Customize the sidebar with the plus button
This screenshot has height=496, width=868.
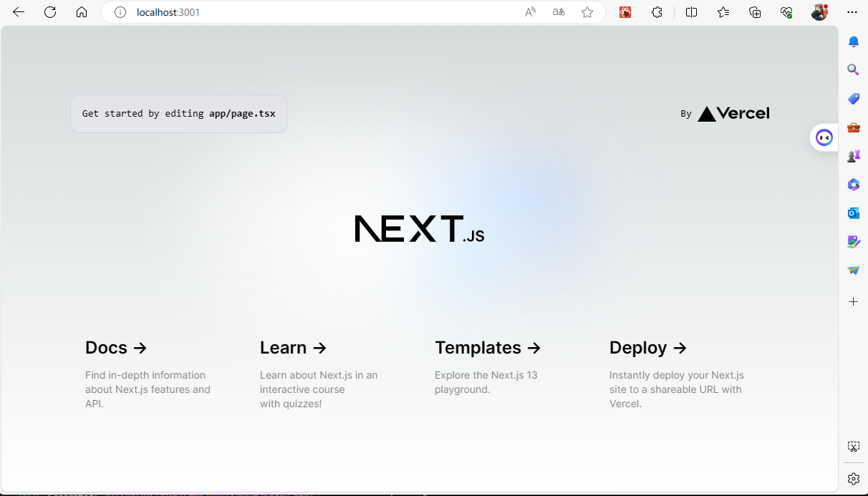pyautogui.click(x=853, y=301)
